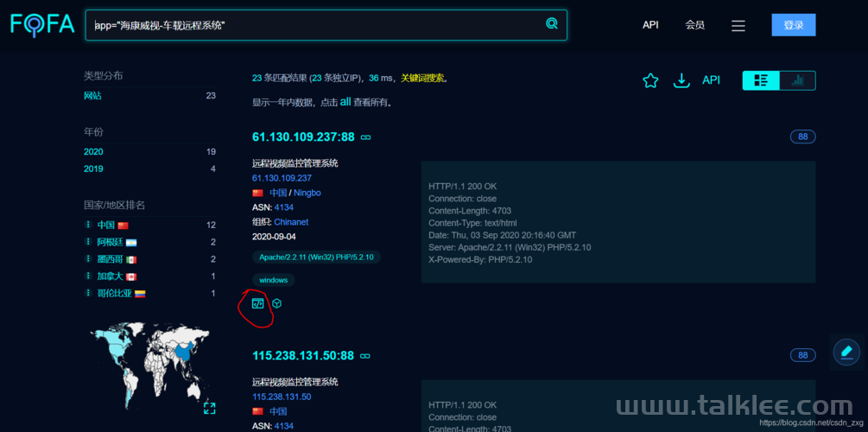Click the 登录 login button

click(793, 25)
